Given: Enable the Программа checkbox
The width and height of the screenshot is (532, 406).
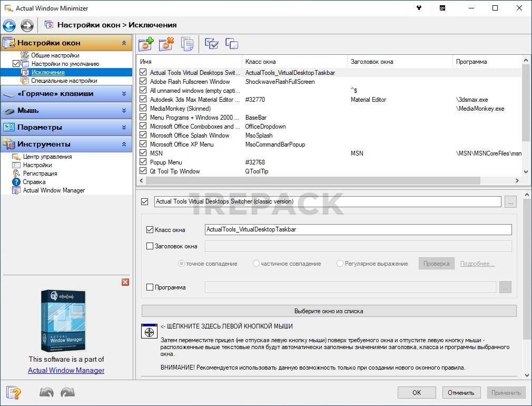Looking at the screenshot, I should [x=150, y=287].
